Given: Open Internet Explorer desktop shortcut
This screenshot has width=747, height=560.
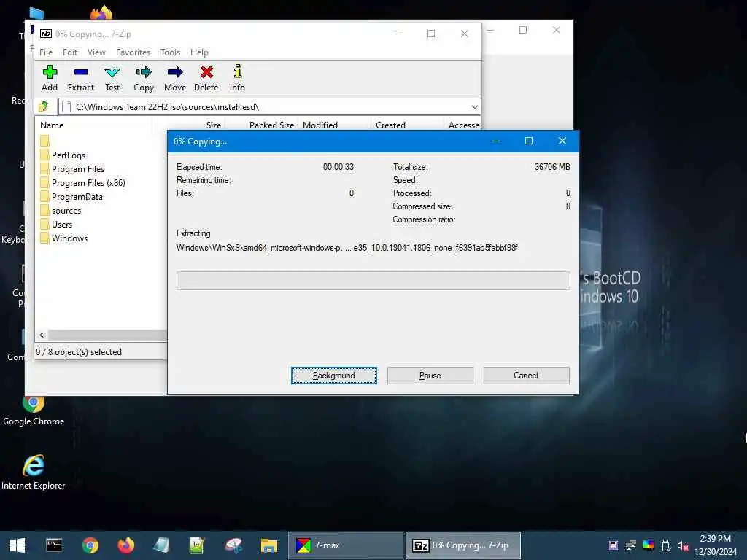Looking at the screenshot, I should point(34,472).
